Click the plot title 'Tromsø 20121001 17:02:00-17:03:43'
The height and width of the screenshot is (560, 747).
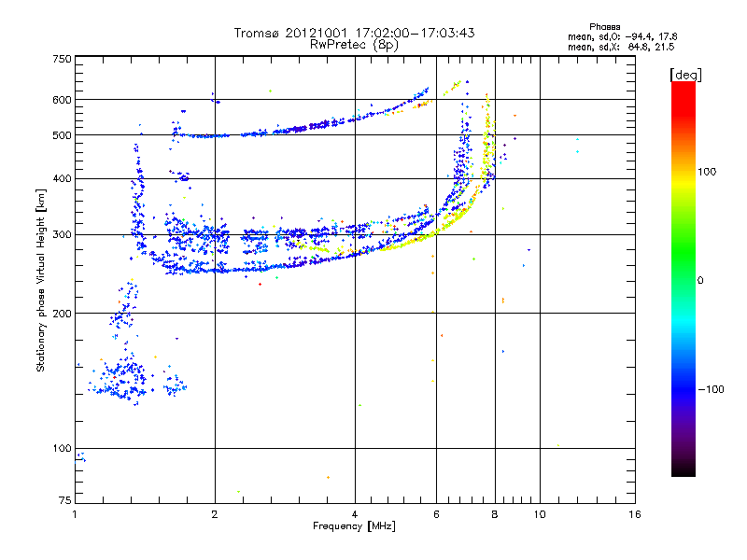354,33
